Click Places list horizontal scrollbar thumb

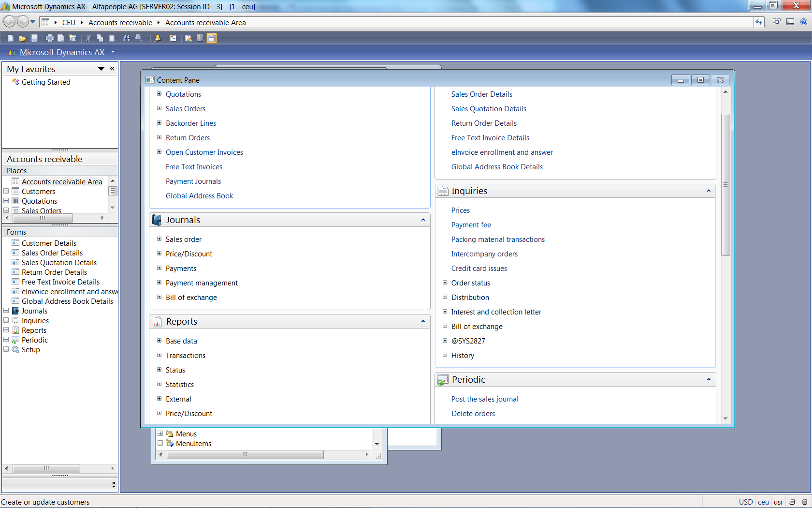(x=43, y=218)
